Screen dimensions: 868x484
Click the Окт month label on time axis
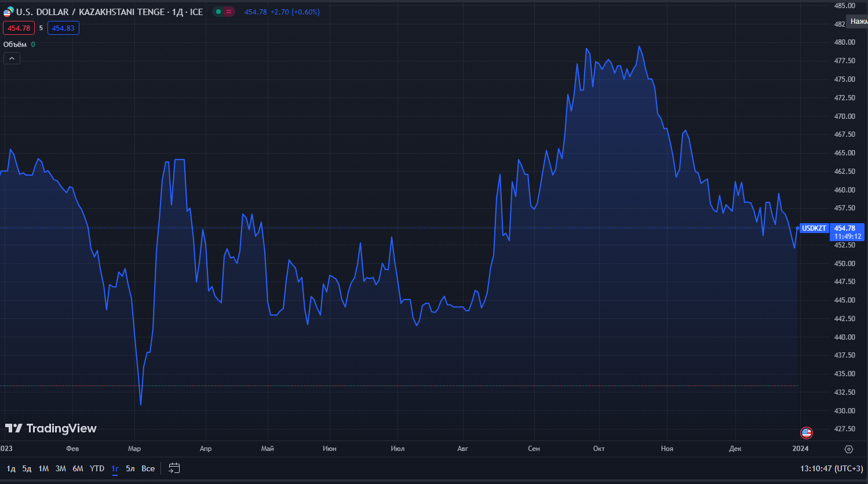599,449
